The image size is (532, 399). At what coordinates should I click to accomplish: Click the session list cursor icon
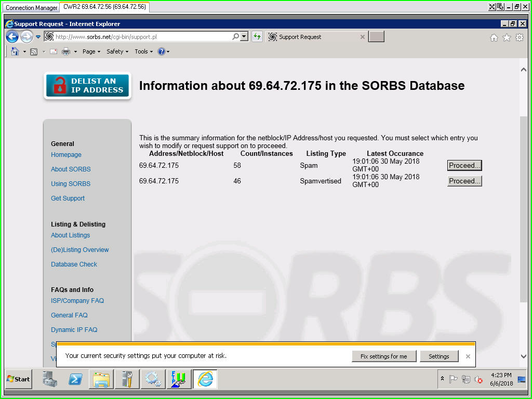[500, 6]
